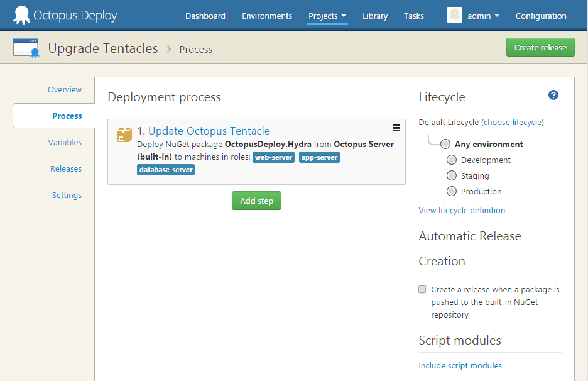Select the Production environment circle
Viewport: 588px width, 381px height.
pyautogui.click(x=451, y=191)
